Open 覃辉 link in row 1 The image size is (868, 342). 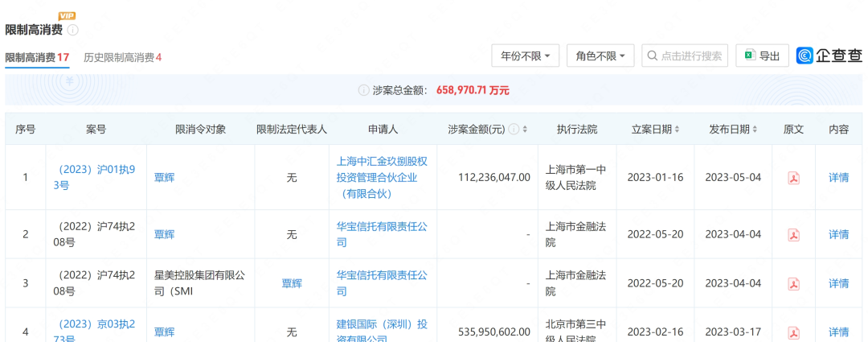[165, 178]
